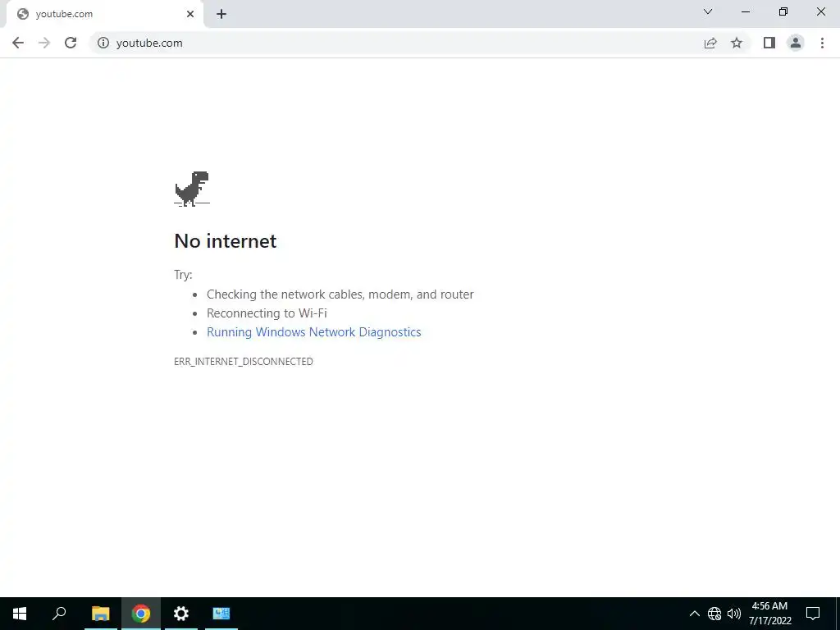Open the volume tray icon
Screen dimensions: 840x630
click(734, 614)
